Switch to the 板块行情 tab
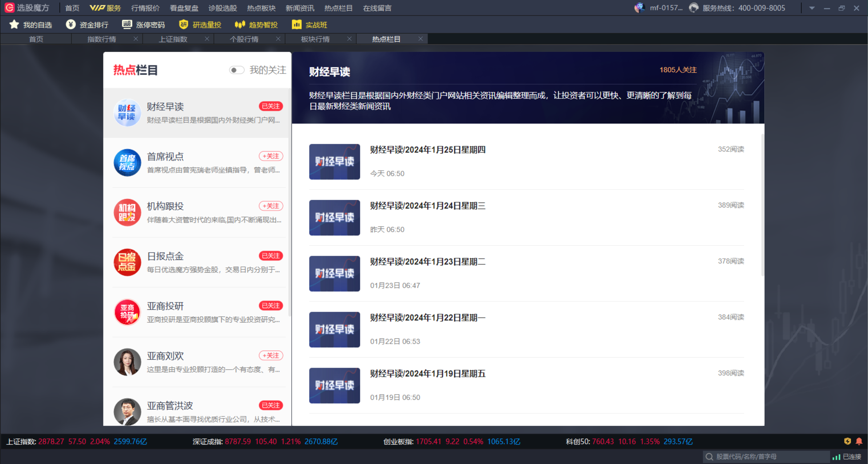 click(315, 39)
